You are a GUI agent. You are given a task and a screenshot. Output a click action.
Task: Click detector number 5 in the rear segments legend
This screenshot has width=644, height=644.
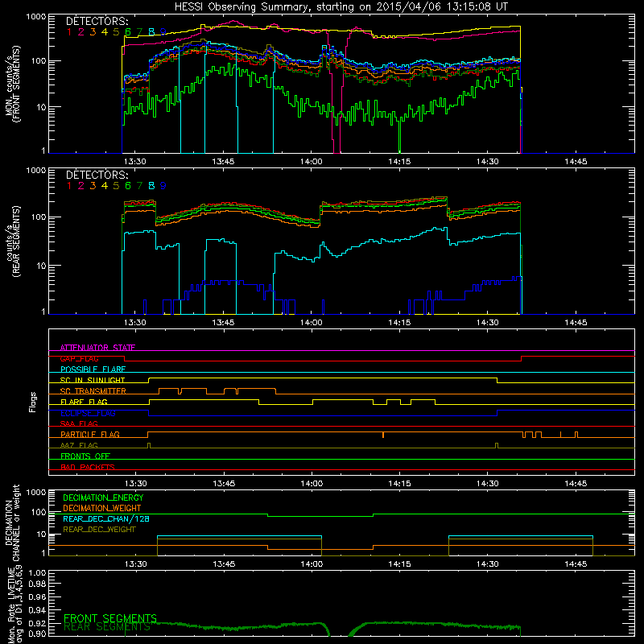click(x=116, y=186)
